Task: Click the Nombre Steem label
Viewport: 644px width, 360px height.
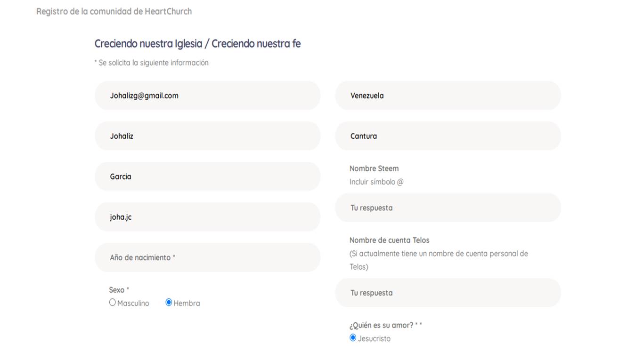Action: tap(374, 168)
